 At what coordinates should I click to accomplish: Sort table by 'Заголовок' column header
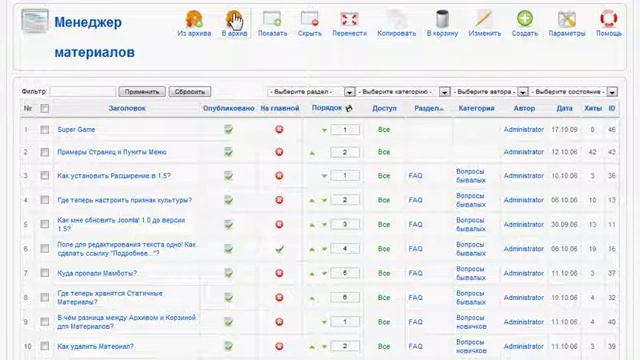(x=127, y=108)
